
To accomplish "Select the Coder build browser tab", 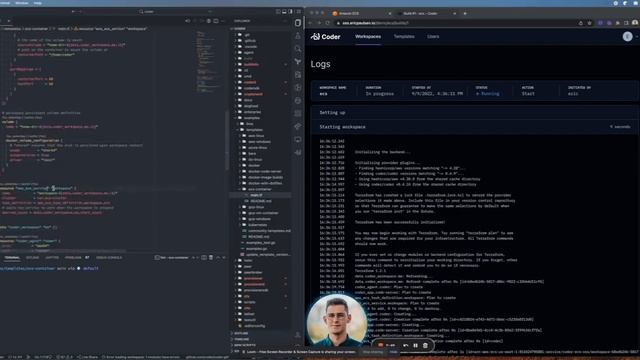I will 426,13.
